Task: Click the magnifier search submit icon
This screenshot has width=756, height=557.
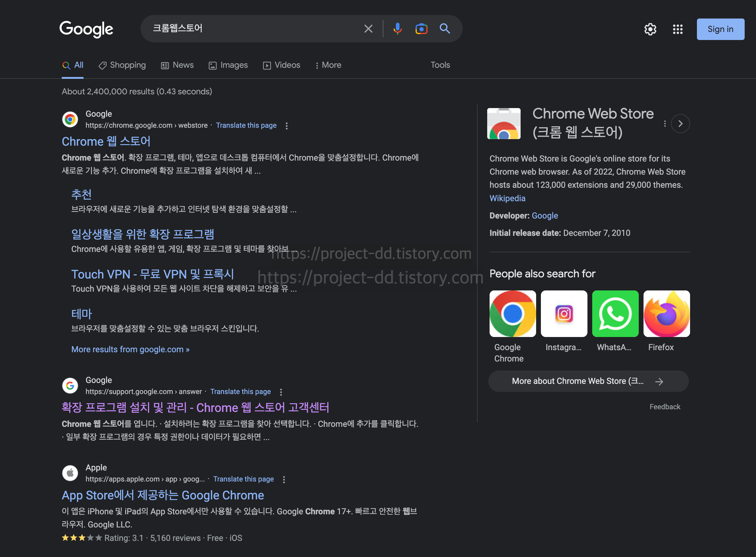Action: [445, 29]
